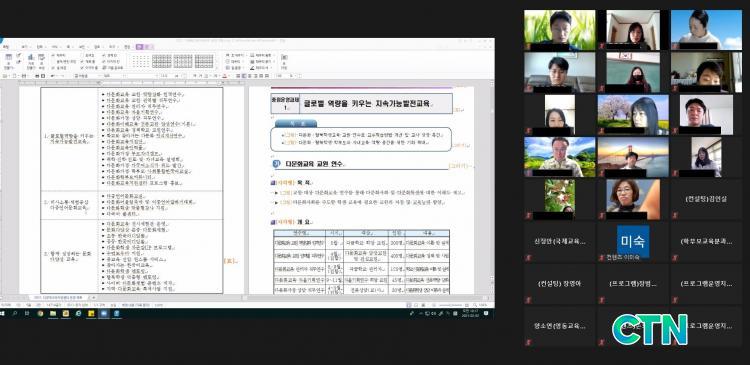The width and height of the screenshot is (750, 365).
Task: Select the (컨설팅)장영아 participant tile
Action: pyautogui.click(x=559, y=284)
